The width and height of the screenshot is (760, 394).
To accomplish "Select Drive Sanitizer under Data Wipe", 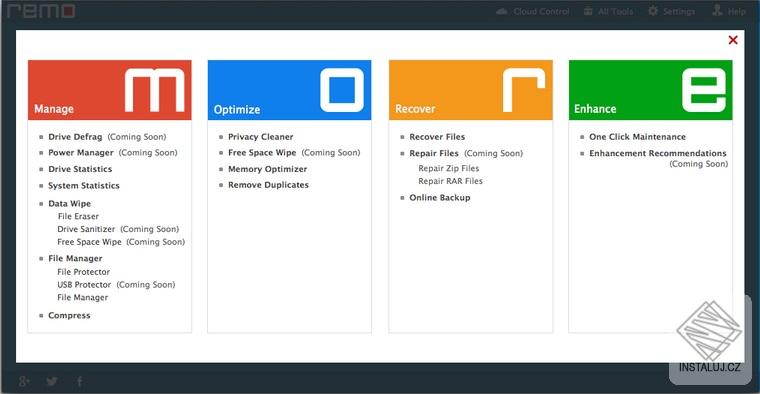I will (x=86, y=229).
